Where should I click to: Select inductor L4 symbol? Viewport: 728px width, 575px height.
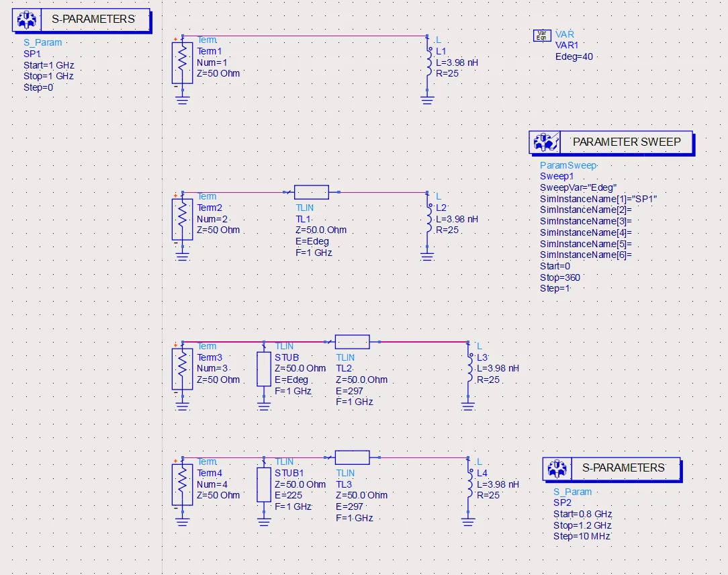click(470, 484)
